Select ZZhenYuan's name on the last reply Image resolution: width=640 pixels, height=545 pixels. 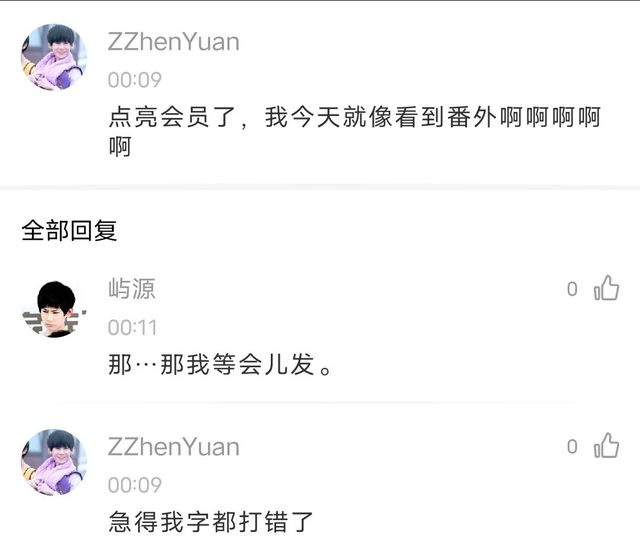pos(173,447)
